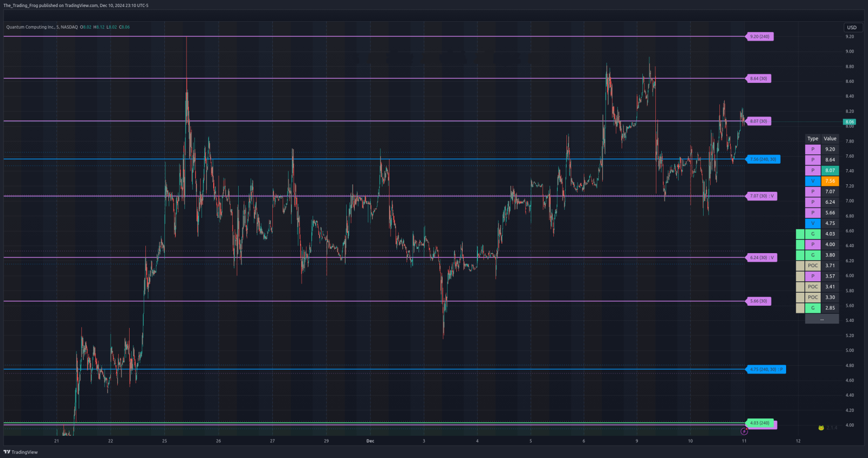Select the 8.07 (30) level label
The height and width of the screenshot is (458, 868).
[x=758, y=121]
